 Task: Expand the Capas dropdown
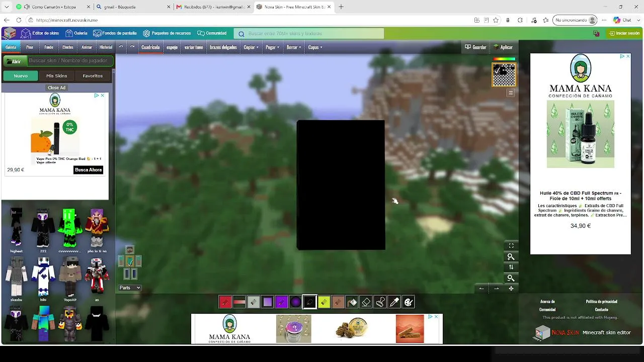point(315,47)
